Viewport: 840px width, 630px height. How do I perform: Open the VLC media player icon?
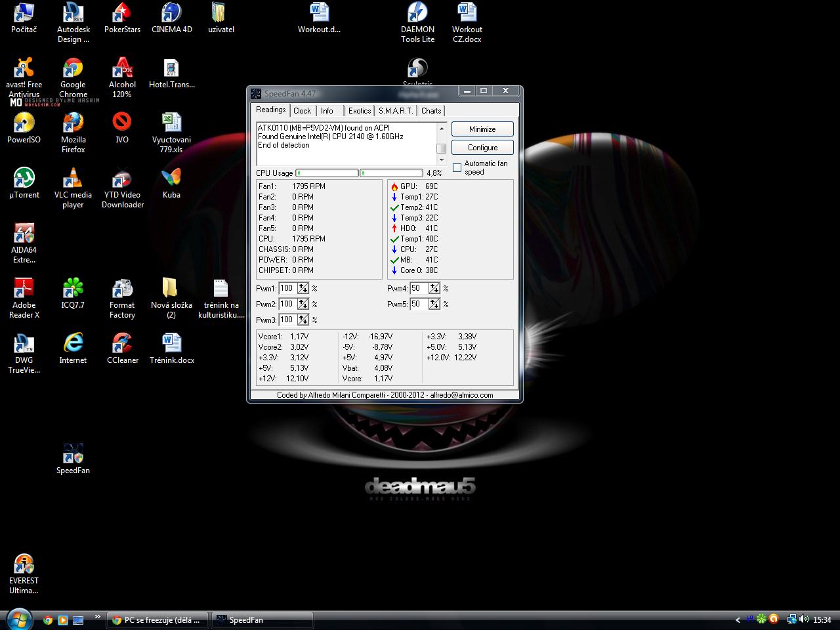point(73,178)
